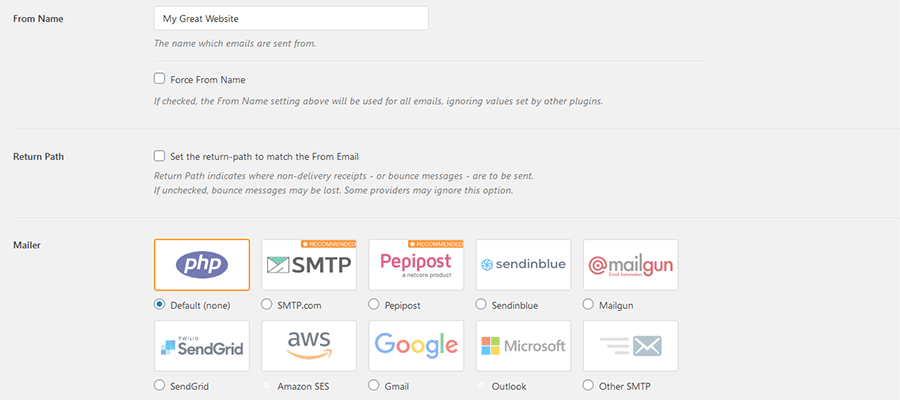Pick the Other SMTP envelope logo
This screenshot has width=900, height=400.
pyautogui.click(x=630, y=345)
